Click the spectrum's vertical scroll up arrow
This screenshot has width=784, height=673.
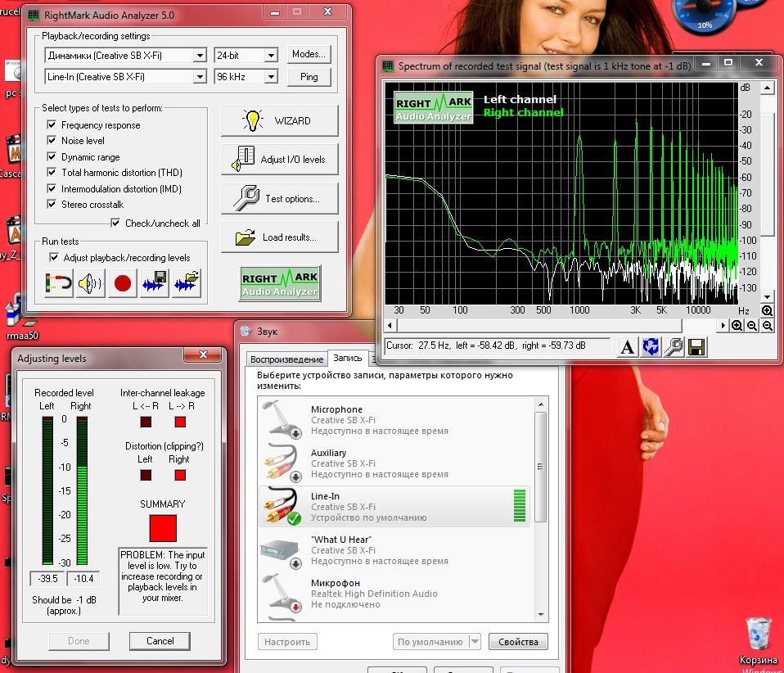767,88
